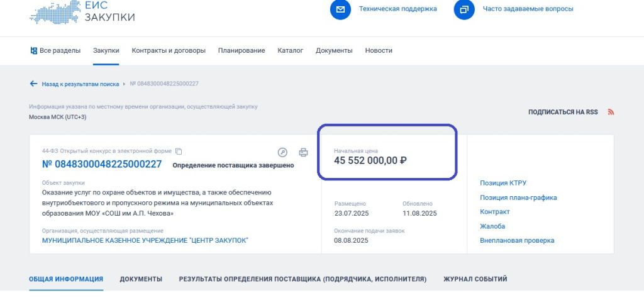Click the Часто задаваемые вопросы icon
The height and width of the screenshot is (298, 644).
464,9
